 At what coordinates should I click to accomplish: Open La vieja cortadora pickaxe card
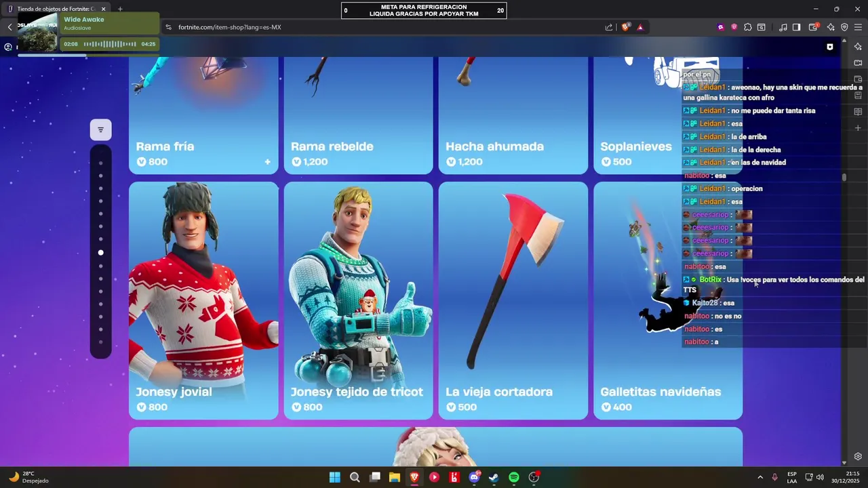click(513, 300)
